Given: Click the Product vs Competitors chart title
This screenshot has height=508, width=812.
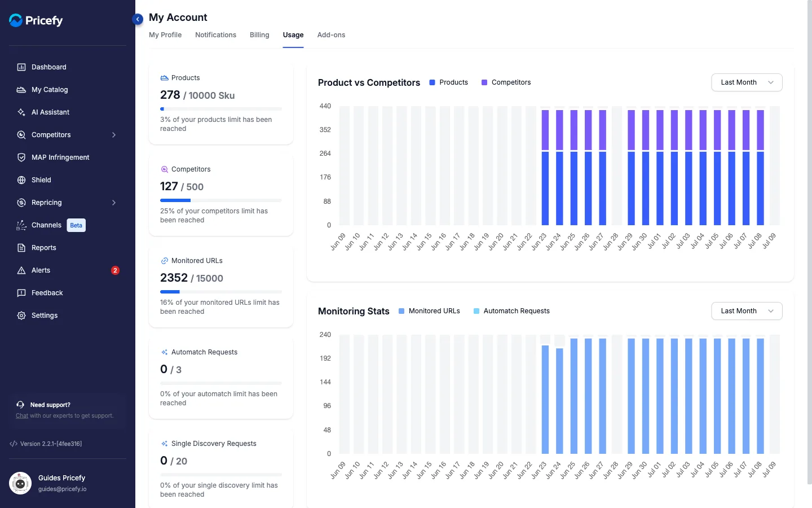Looking at the screenshot, I should [369, 82].
